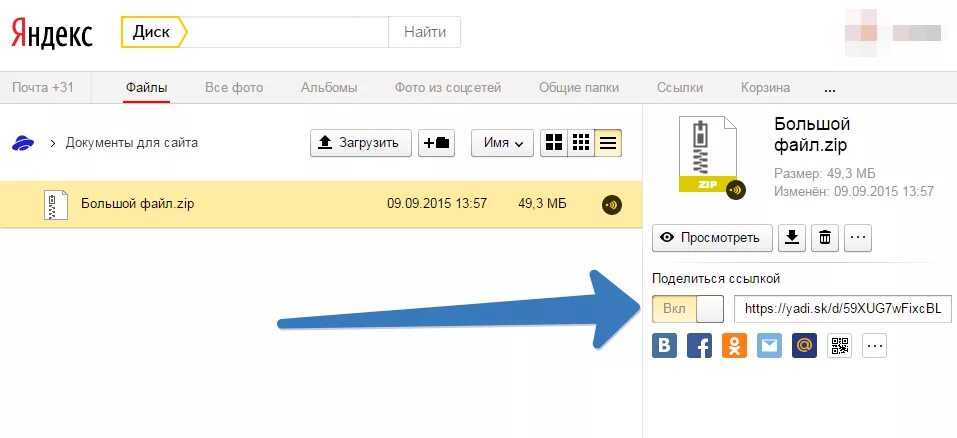Switch to the Все фото tab
957x438 pixels.
[x=234, y=87]
